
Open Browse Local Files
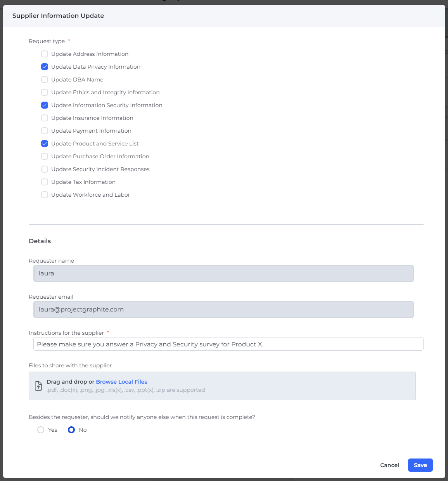point(121,382)
